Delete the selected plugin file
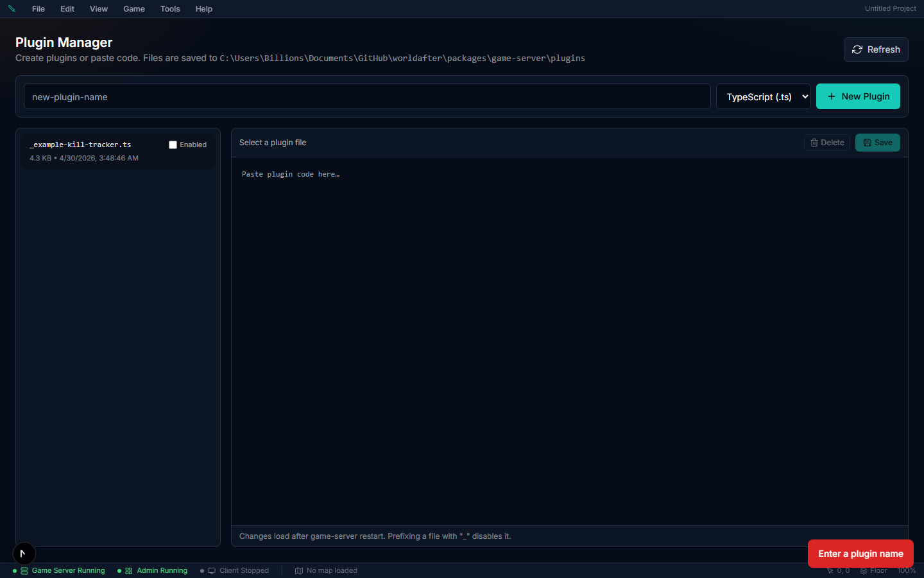 (827, 143)
